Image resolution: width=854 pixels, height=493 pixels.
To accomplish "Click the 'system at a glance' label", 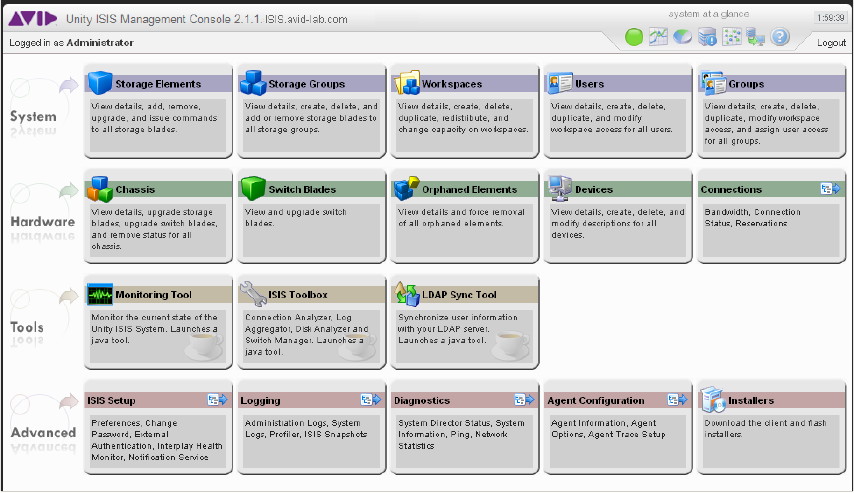I will tap(709, 14).
